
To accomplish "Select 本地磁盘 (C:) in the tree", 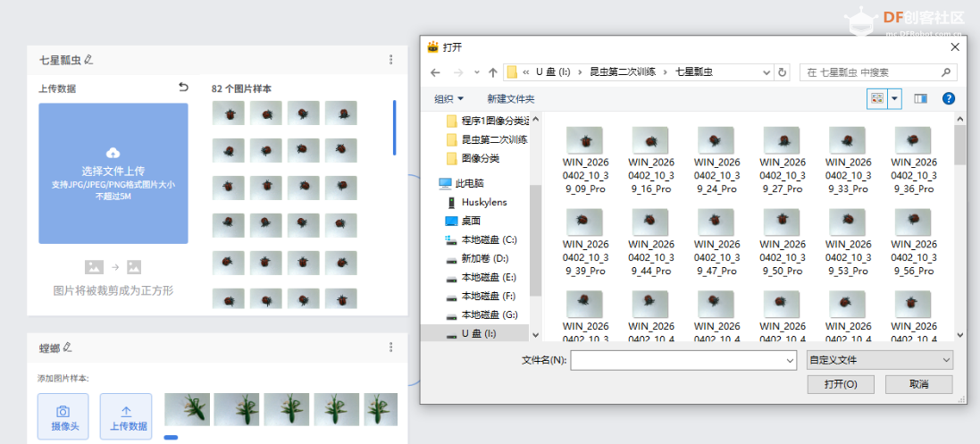I will tap(481, 239).
